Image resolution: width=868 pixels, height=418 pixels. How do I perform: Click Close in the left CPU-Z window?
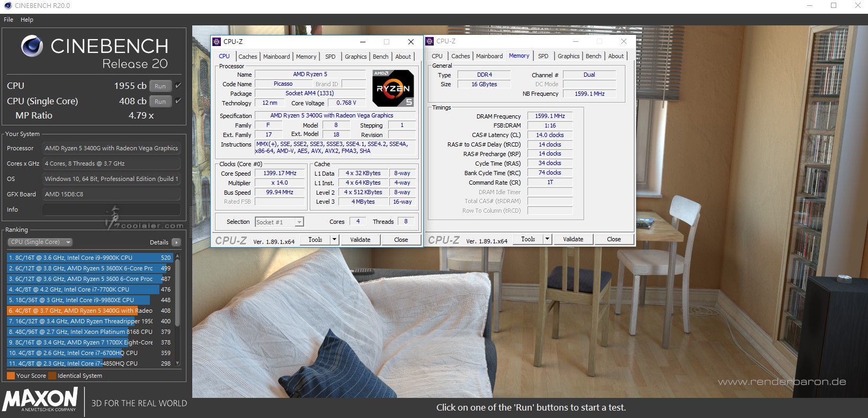(401, 240)
